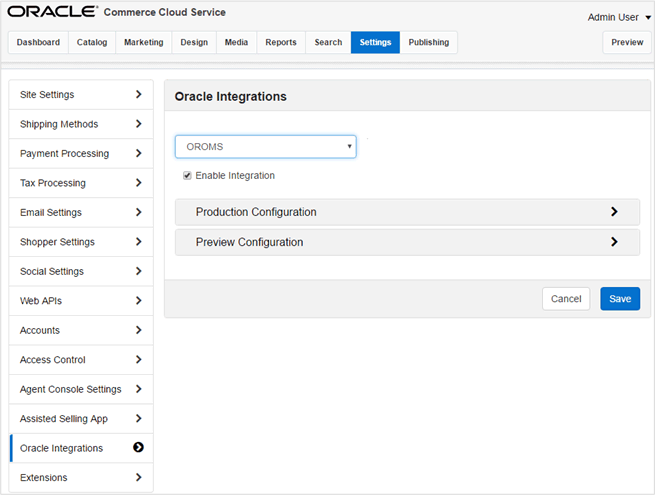
Task: Click chevron arrow beside Shopper Settings
Action: pos(139,241)
